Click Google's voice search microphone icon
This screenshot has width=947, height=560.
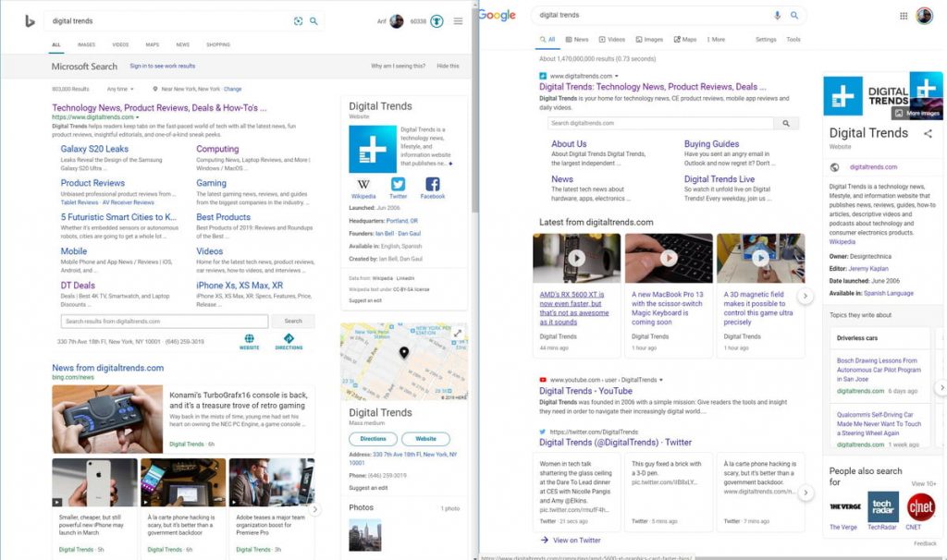tap(777, 16)
